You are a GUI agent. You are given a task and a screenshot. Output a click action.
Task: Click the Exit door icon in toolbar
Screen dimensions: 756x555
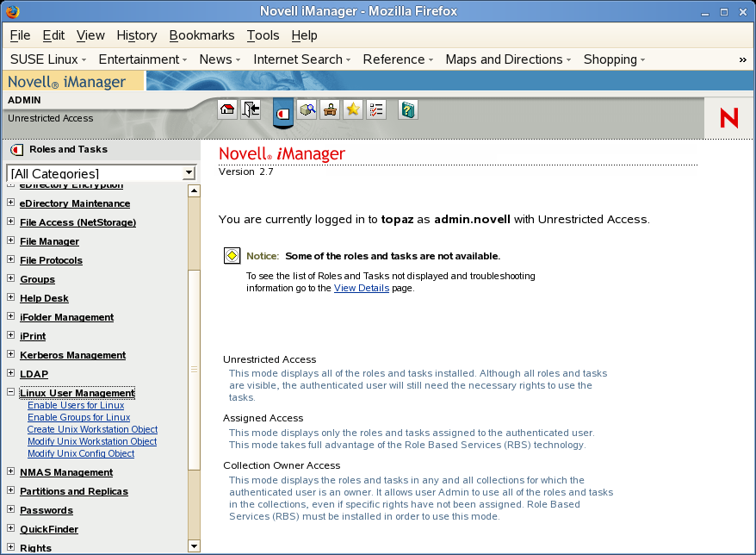click(x=251, y=109)
